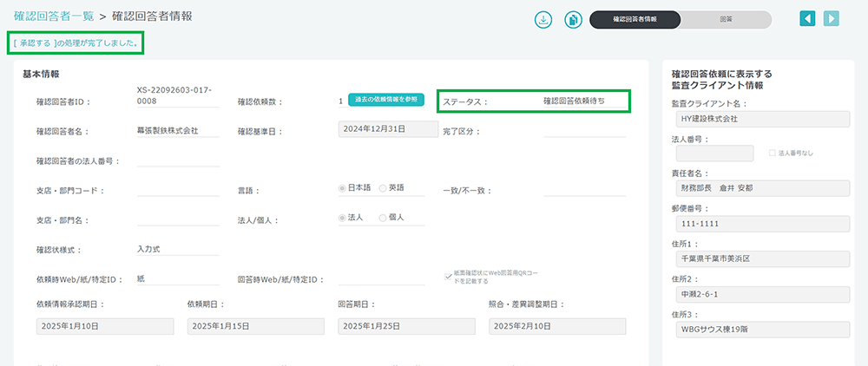Select the 英語 language radio button
The height and width of the screenshot is (366, 868).
tap(383, 188)
